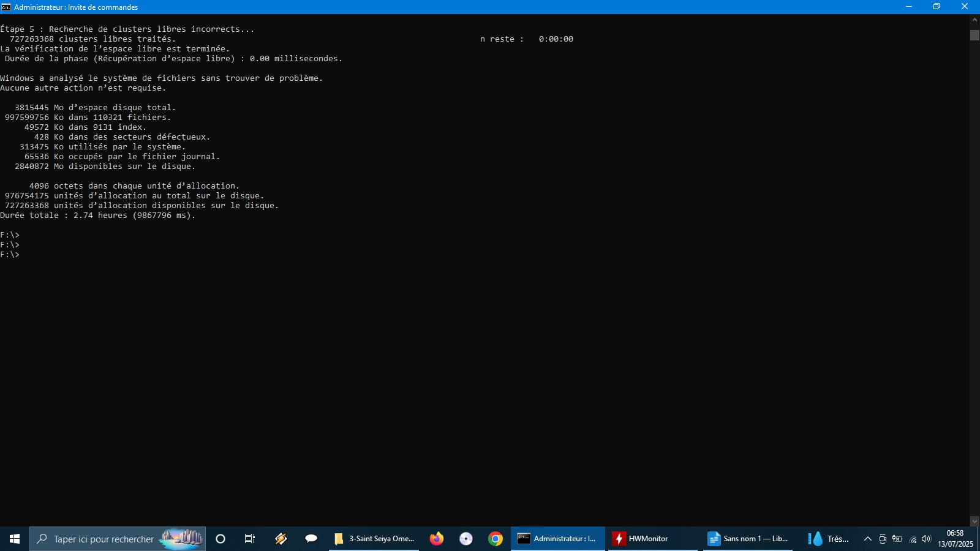Screen dimensions: 980x551
Task: Click the Meet Now camera tray icon
Action: 883,539
